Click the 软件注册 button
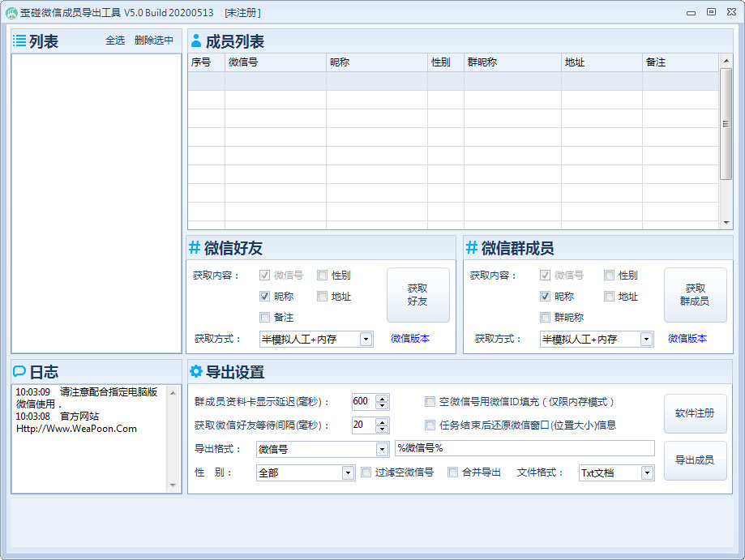745x560 pixels. pyautogui.click(x=694, y=413)
